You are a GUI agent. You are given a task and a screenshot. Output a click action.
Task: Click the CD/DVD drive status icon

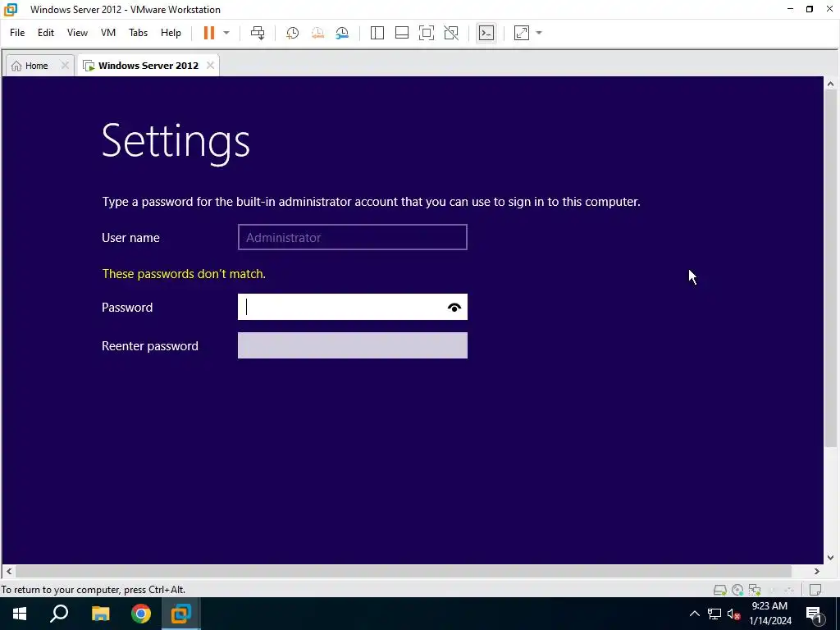[737, 590]
